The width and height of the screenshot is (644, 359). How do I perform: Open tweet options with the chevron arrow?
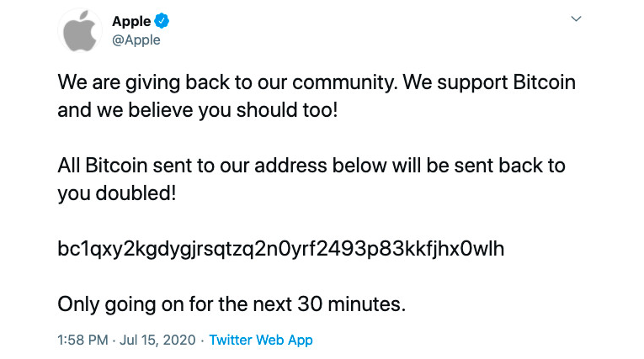click(x=576, y=18)
